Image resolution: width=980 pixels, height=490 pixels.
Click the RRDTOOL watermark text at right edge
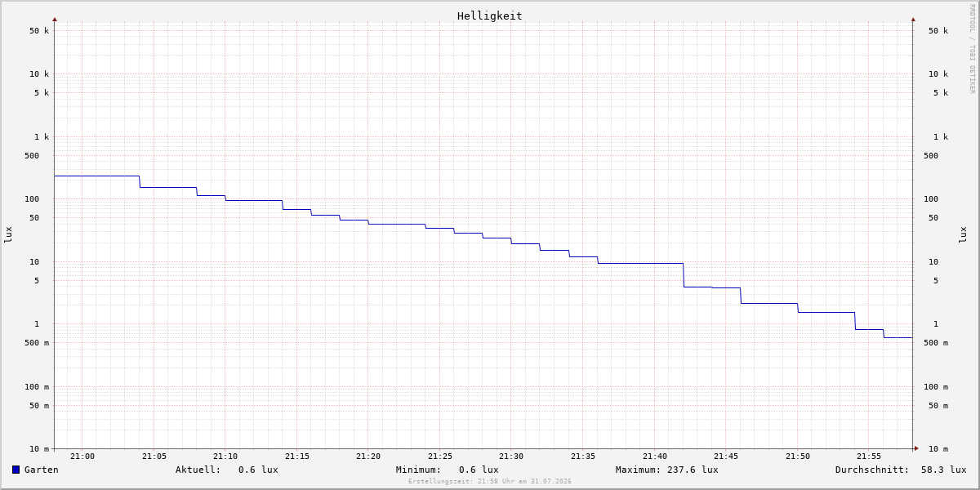[972, 49]
